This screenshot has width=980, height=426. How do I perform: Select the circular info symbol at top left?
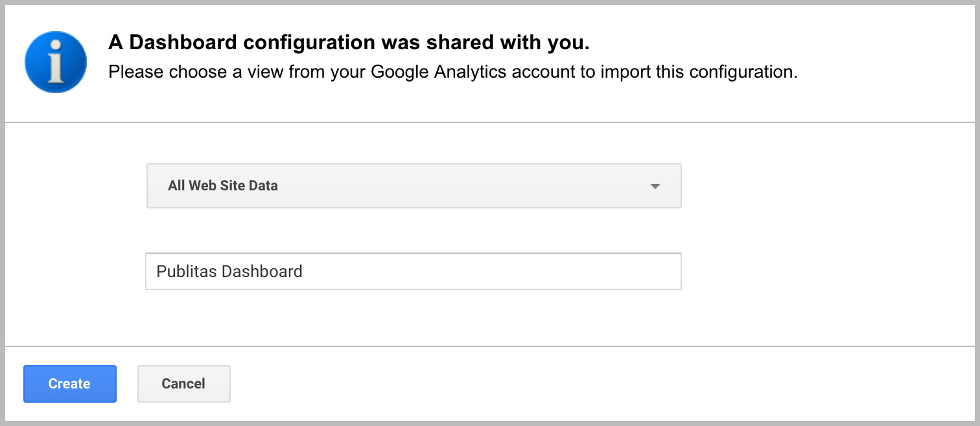[55, 62]
